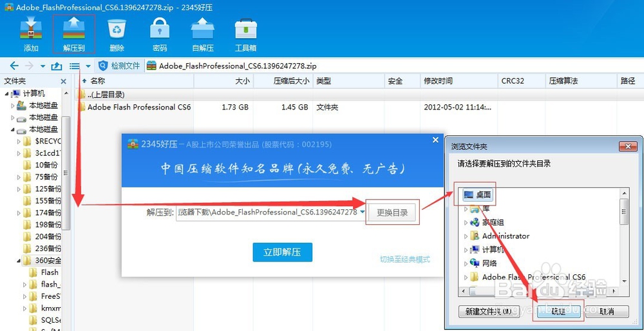This screenshot has width=644, height=331.
Task: Click the 立即解压 extract now button
Action: click(x=283, y=252)
